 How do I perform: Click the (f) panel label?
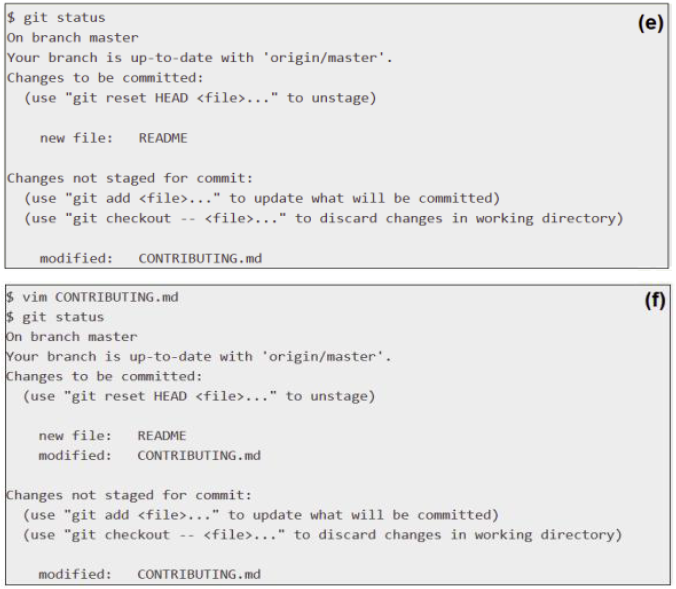click(x=653, y=301)
